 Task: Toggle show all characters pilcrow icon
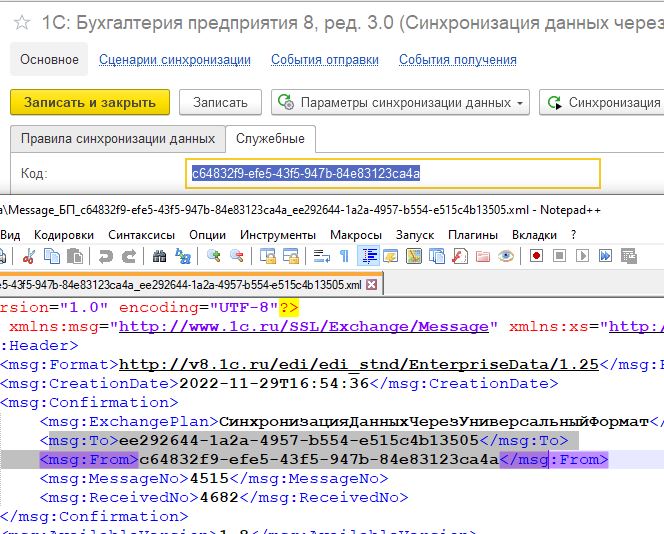point(345,256)
